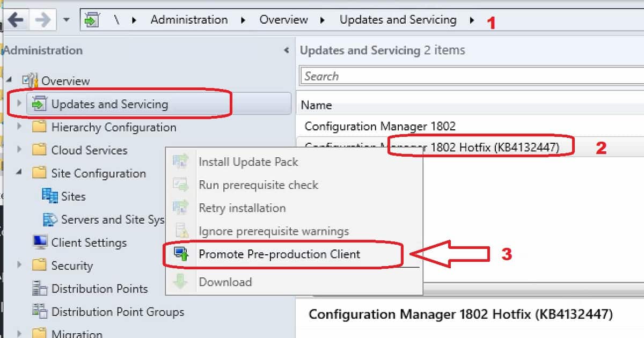Expand arrow after Overview breadcrumb
The height and width of the screenshot is (338, 644).
tap(323, 20)
